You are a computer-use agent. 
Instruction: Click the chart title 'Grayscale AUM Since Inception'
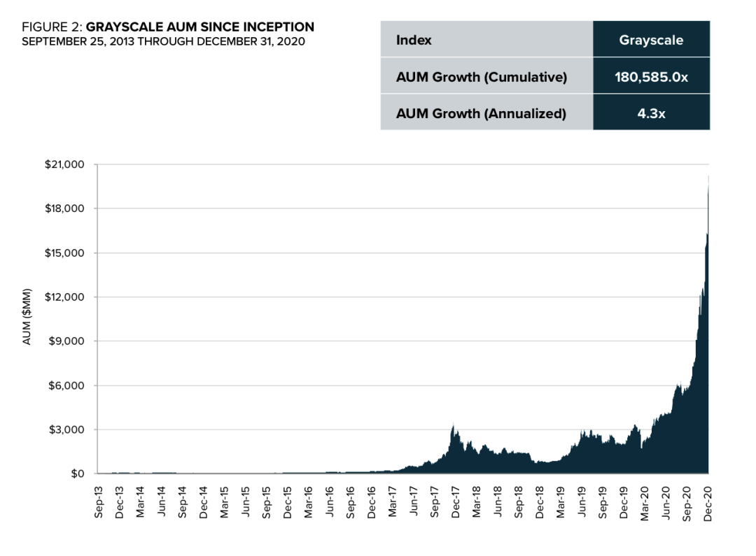pyautogui.click(x=200, y=27)
